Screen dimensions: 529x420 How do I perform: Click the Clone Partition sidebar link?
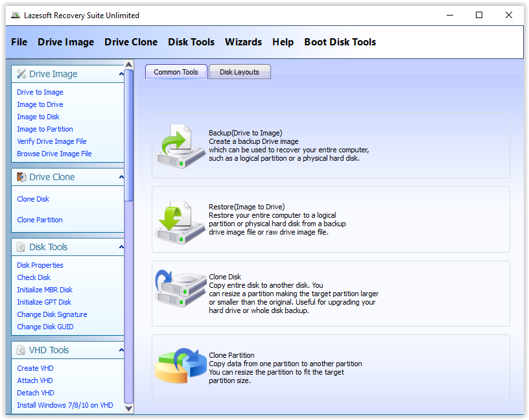(x=40, y=220)
